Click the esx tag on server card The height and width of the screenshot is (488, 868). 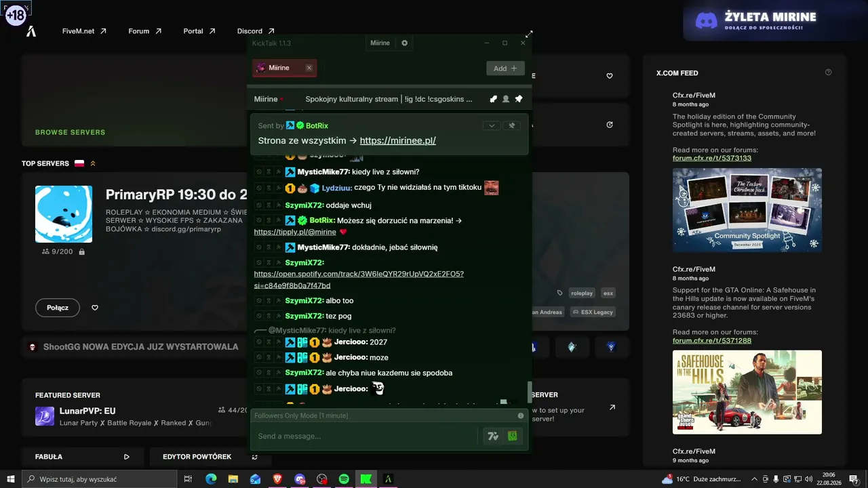(608, 293)
